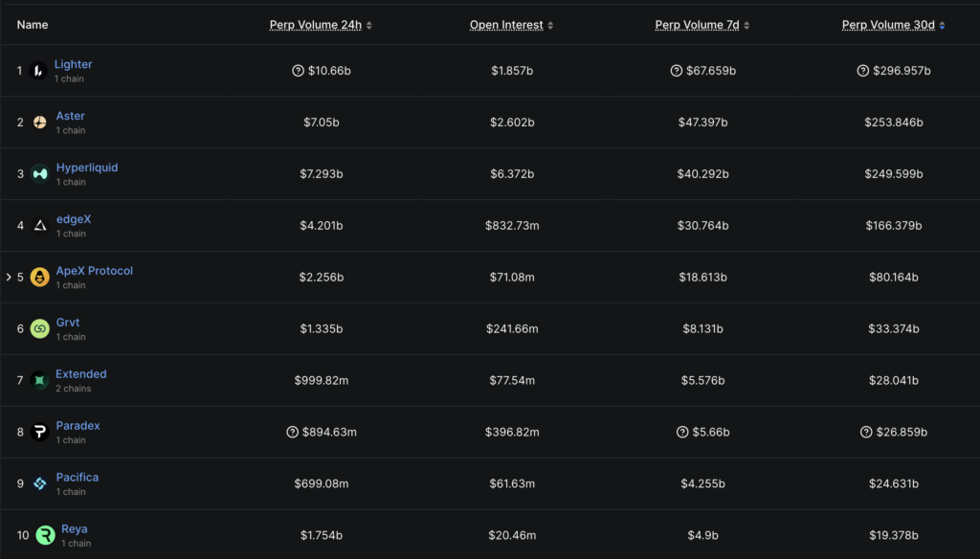Viewport: 980px width, 559px height.
Task: Open the Hyperliquid protocol page
Action: coord(87,167)
